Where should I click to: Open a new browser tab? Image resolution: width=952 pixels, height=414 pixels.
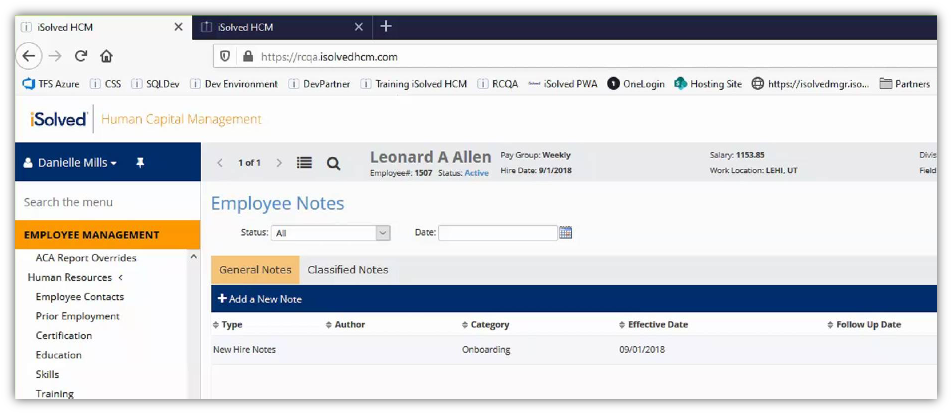point(386,27)
